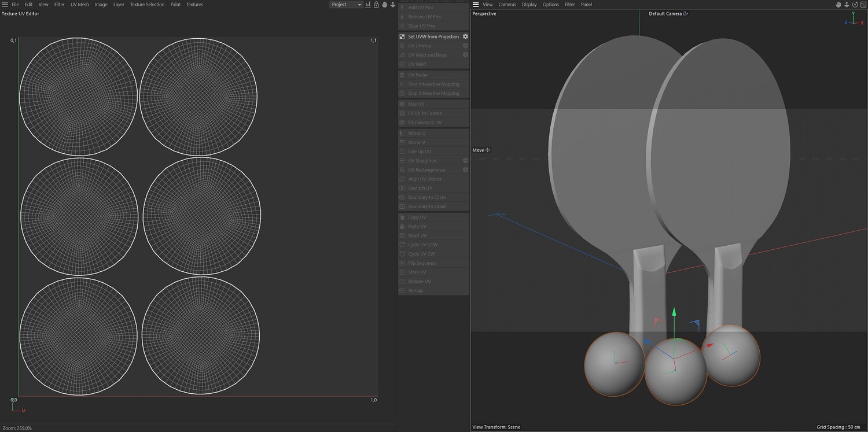The width and height of the screenshot is (868, 432).
Task: Open the Cameras menu in viewport
Action: (507, 5)
